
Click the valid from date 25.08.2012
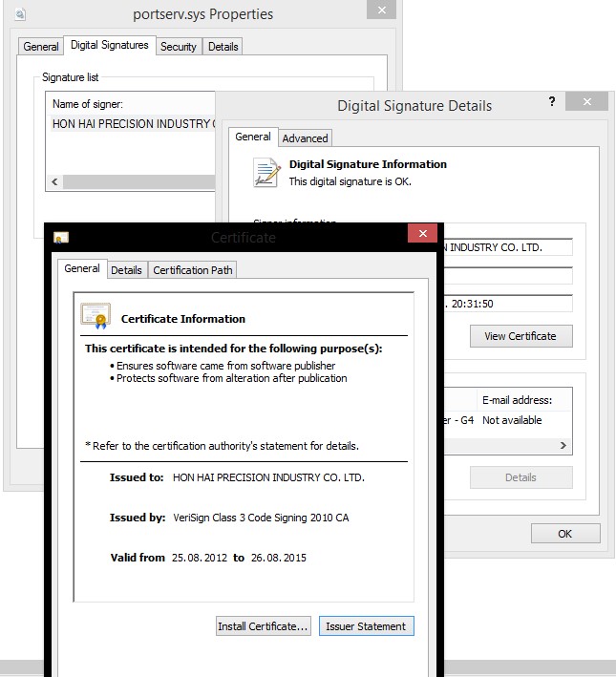[x=200, y=558]
